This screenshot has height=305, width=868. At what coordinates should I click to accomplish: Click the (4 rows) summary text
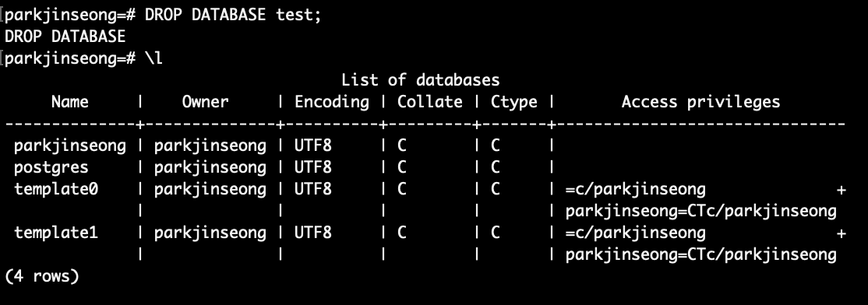41,275
